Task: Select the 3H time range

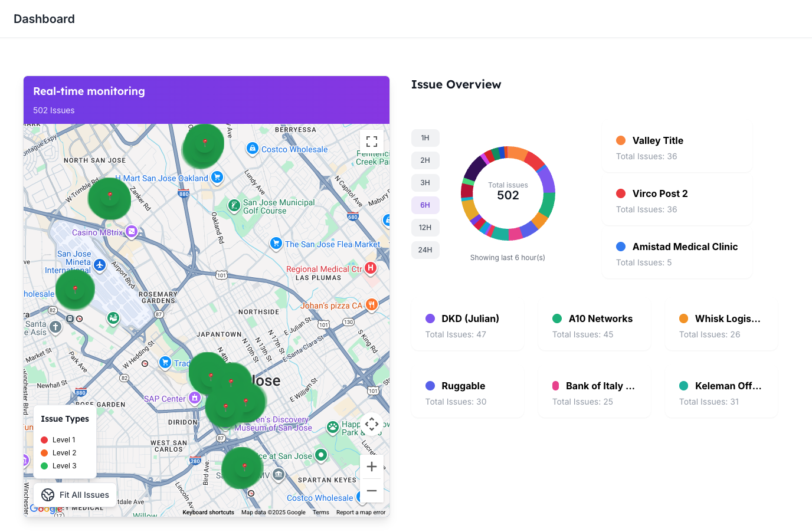Action: 425,183
